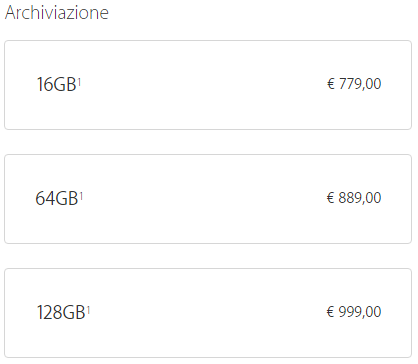
Task: Pick the 128GB storage option card
Action: (208, 313)
